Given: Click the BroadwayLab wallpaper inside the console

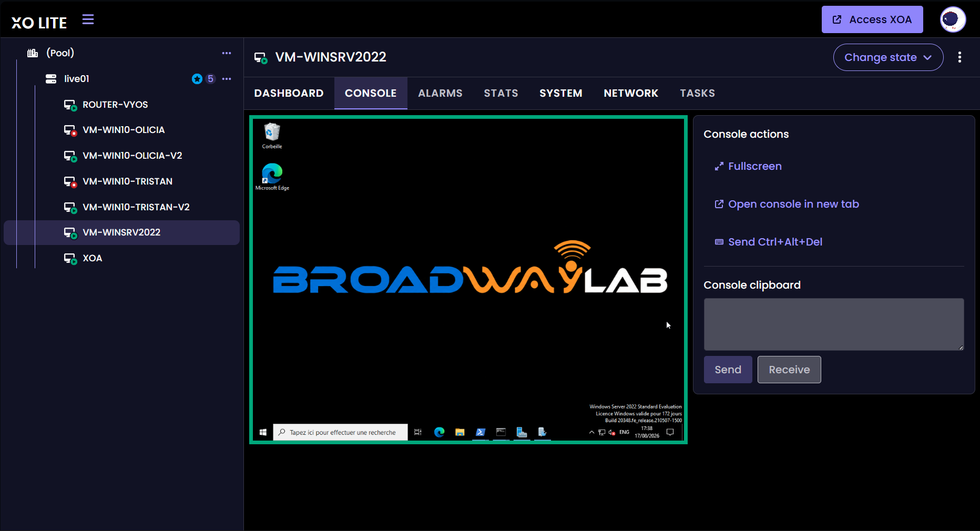Looking at the screenshot, I should (x=469, y=268).
